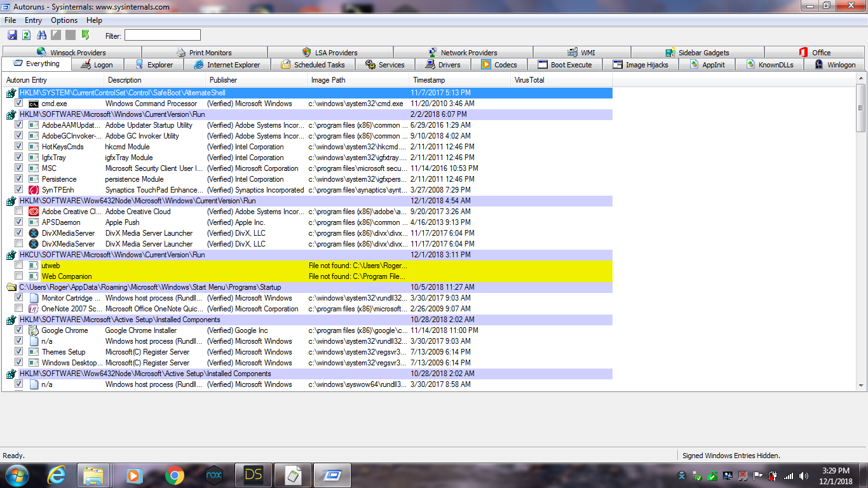This screenshot has height=488, width=868.
Task: Click the 'Signed Windows Entries Hidden.' status text
Action: [x=731, y=456]
